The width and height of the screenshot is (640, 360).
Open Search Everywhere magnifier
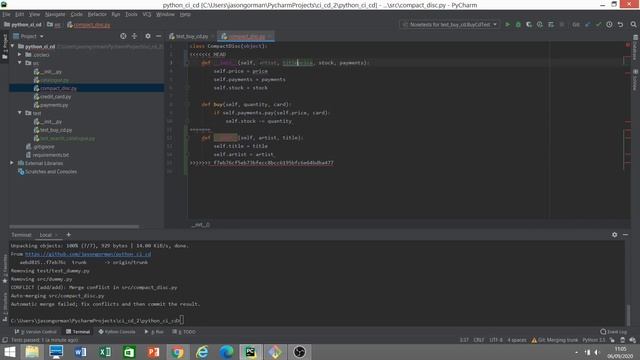[633, 24]
